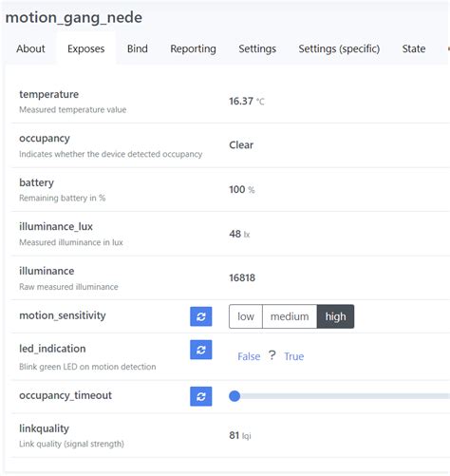Open the Settings tab
450x476 pixels.
click(257, 48)
